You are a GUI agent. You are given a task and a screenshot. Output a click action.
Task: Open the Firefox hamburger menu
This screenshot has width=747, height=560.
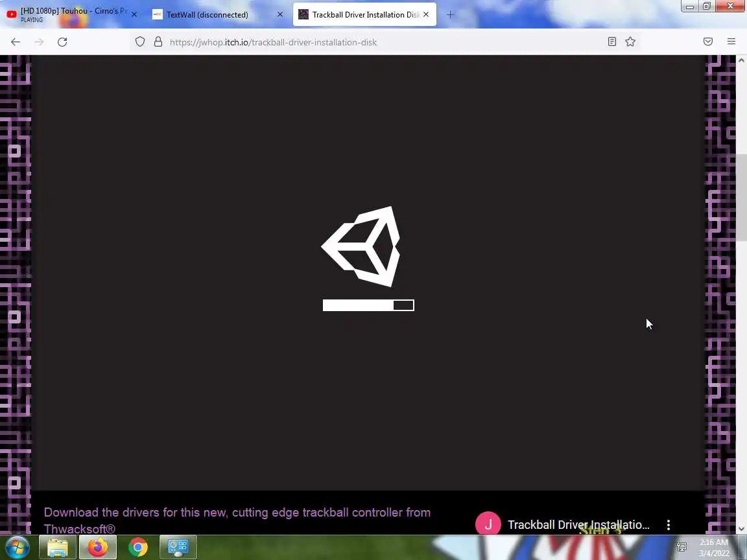731,42
